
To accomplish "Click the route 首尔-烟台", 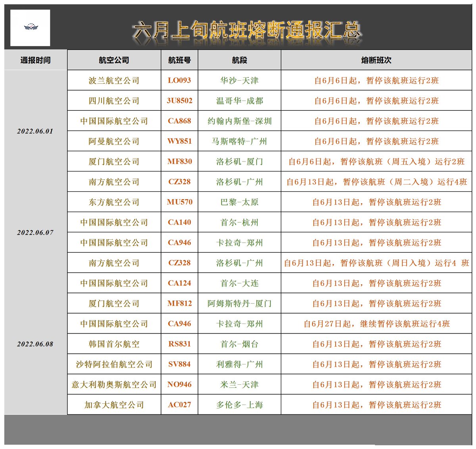I will point(240,344).
